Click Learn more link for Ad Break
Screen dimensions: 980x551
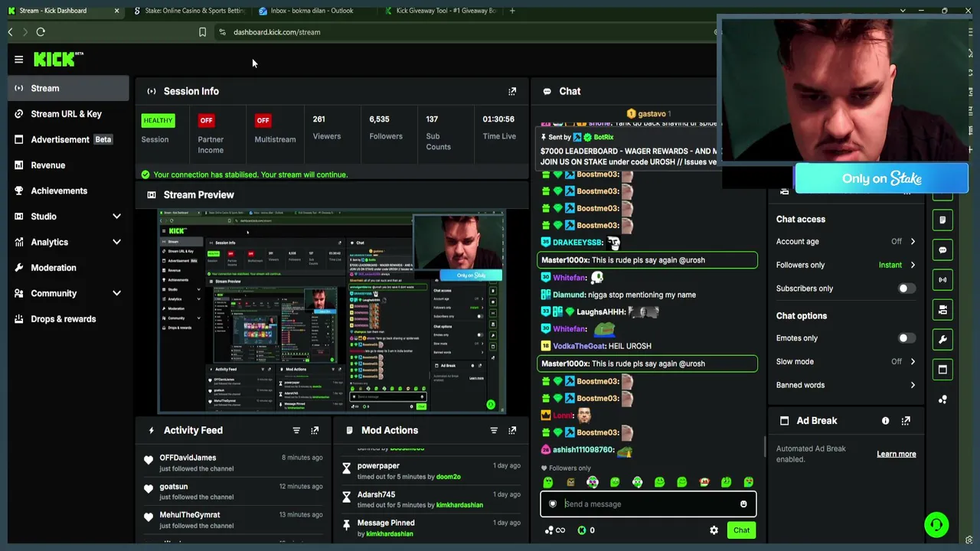tap(896, 454)
